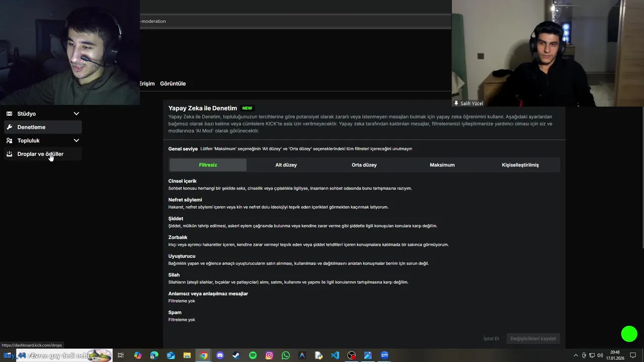The image size is (644, 362).
Task: Click the İptal Et button
Action: (x=491, y=338)
